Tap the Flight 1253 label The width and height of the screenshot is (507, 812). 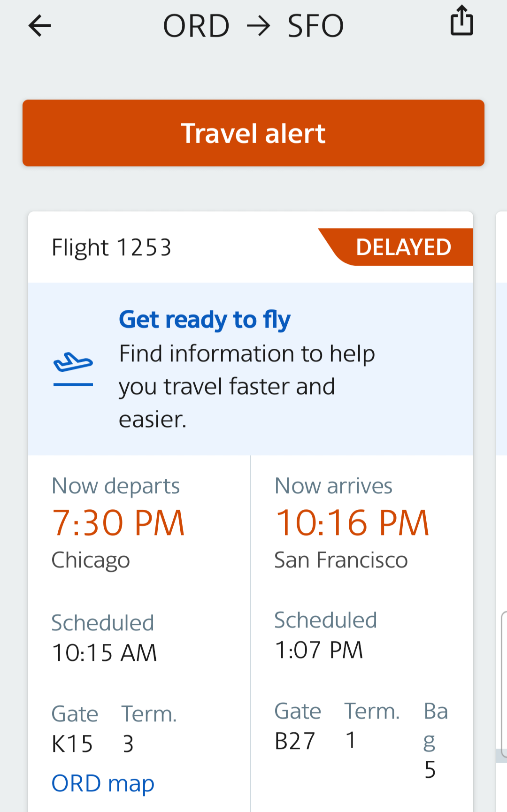(x=111, y=247)
